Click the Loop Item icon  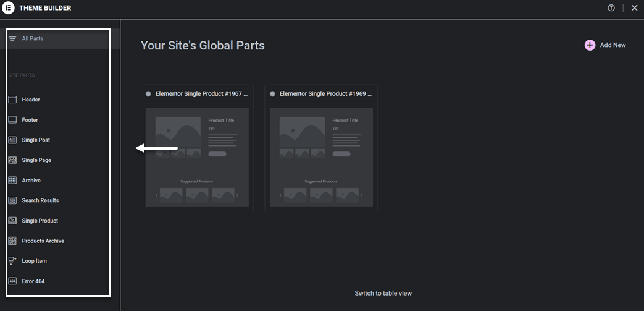pos(12,261)
